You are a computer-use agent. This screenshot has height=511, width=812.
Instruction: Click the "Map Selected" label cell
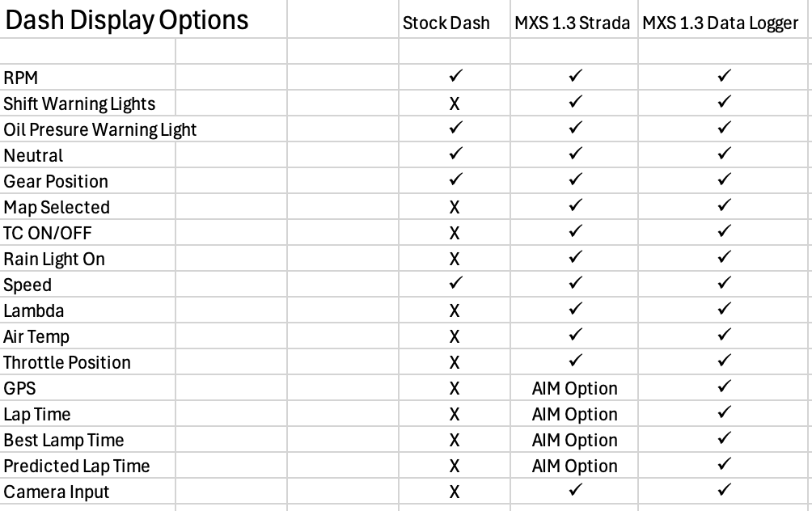click(x=57, y=207)
